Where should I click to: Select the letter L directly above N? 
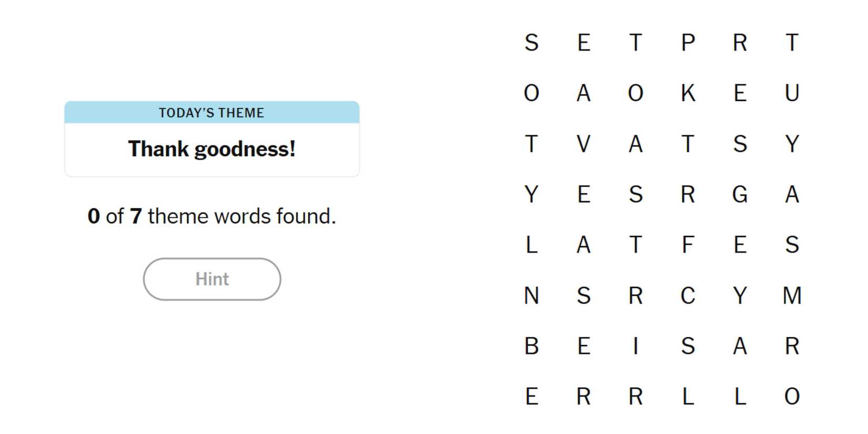[x=531, y=245]
